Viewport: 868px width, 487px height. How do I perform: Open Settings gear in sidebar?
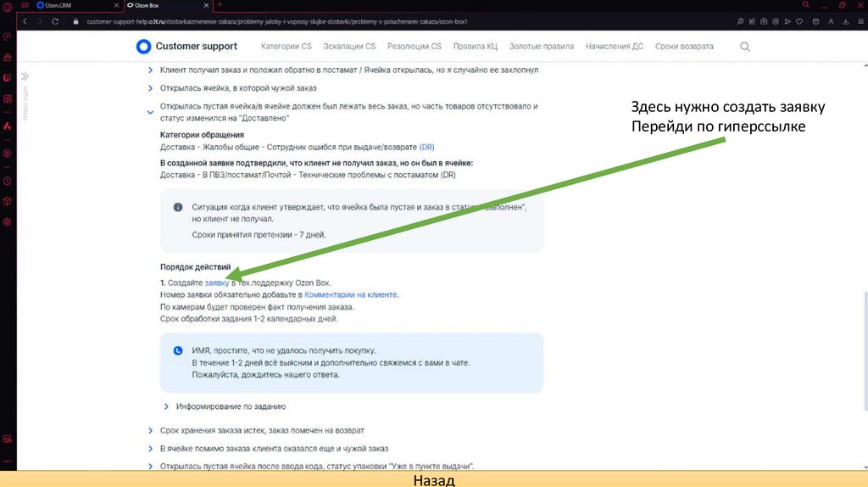pyautogui.click(x=7, y=221)
